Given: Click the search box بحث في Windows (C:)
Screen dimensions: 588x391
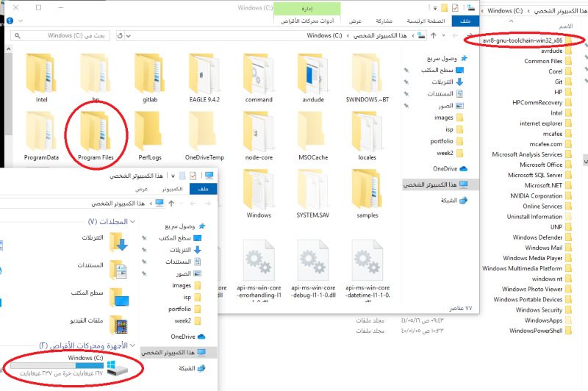Looking at the screenshot, I should coord(60,35).
